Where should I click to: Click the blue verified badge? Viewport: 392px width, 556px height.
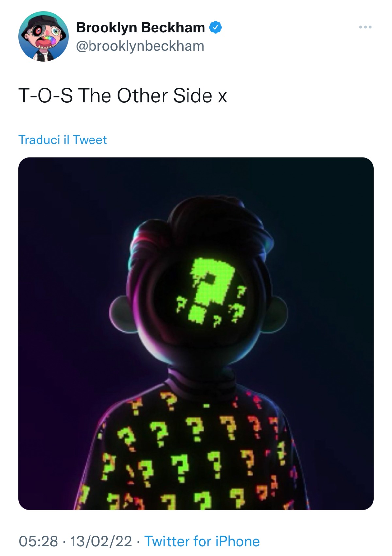click(x=216, y=27)
